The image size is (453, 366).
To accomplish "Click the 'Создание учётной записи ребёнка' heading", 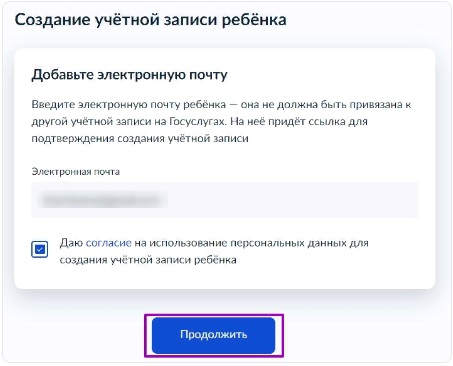I will coord(150,20).
